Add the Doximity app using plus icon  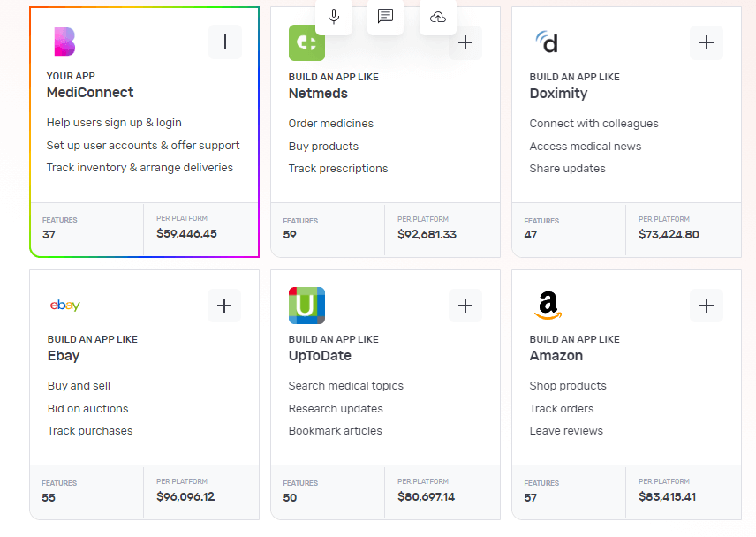pyautogui.click(x=707, y=43)
